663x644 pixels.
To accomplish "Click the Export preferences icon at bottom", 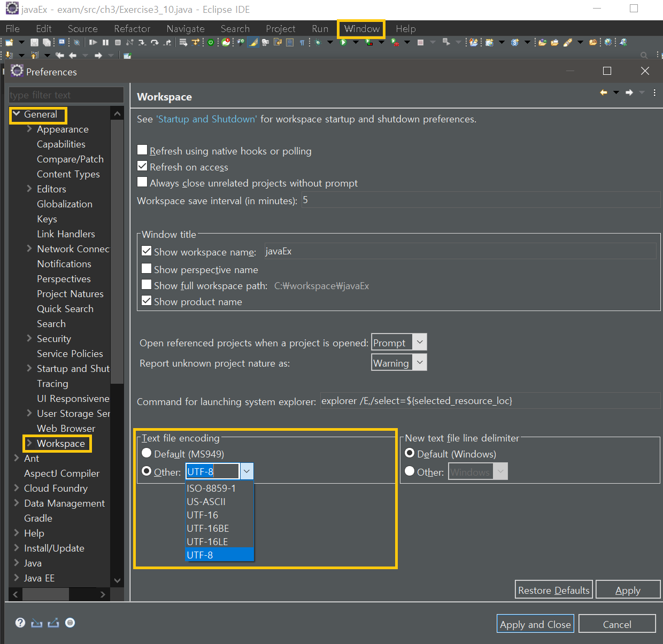I will point(53,623).
